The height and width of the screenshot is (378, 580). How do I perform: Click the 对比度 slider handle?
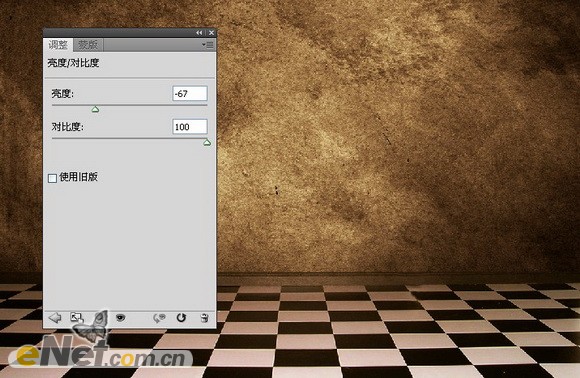[x=207, y=142]
